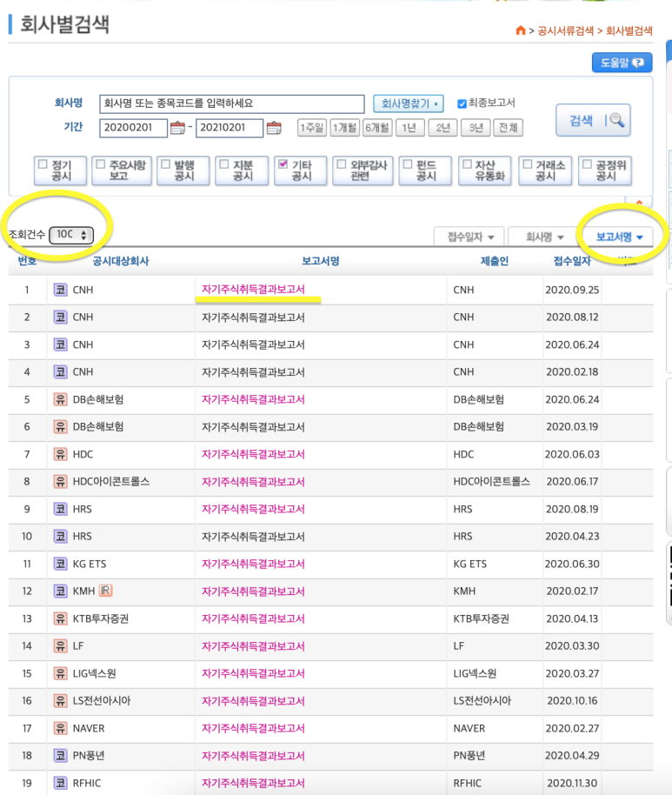The image size is (672, 795).
Task: Enable the 지분공시 checkbox
Action: tap(224, 164)
